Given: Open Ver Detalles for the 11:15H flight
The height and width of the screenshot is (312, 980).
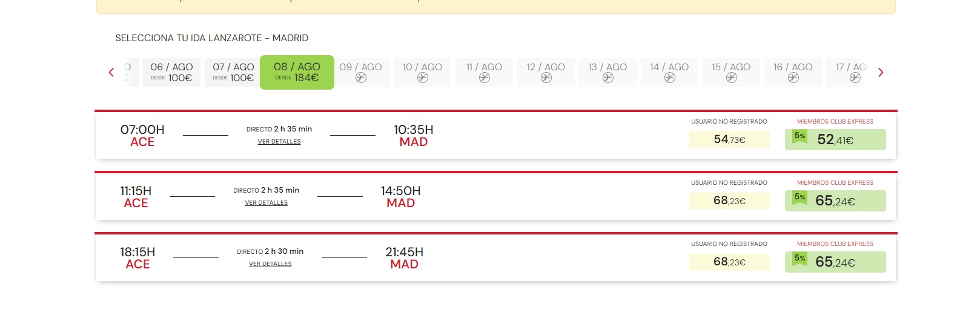Looking at the screenshot, I should tap(267, 203).
